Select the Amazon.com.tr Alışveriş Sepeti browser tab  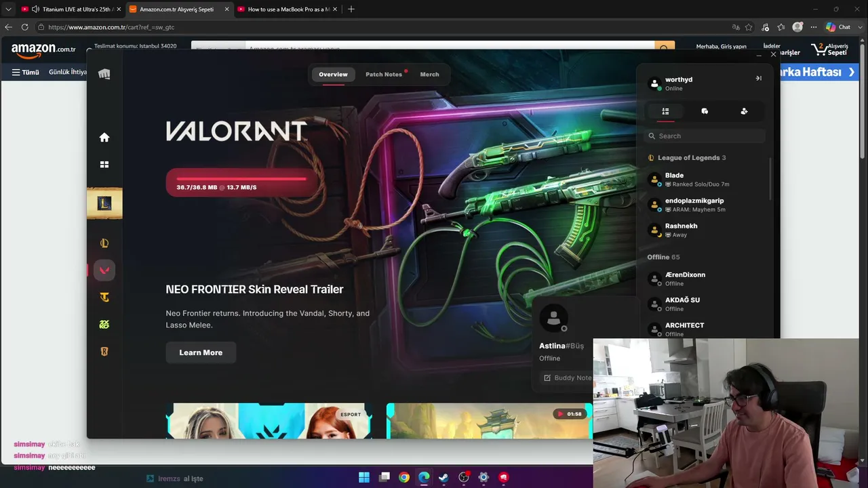[178, 9]
